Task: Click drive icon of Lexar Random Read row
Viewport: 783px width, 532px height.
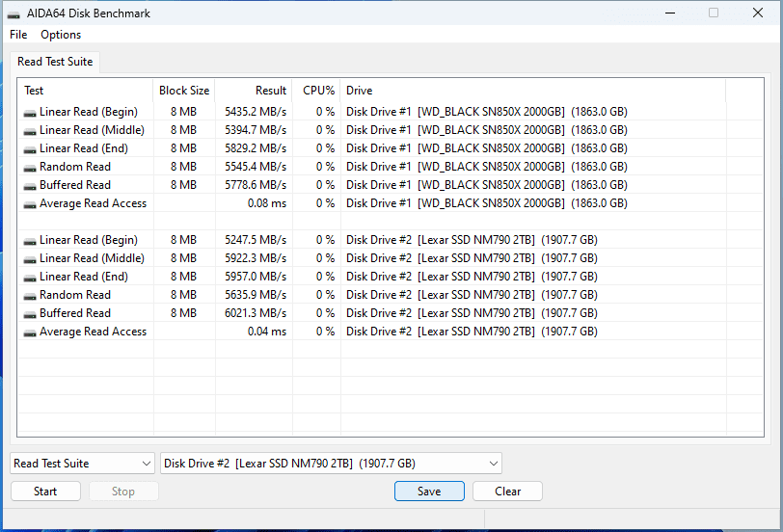Action: [x=30, y=297]
